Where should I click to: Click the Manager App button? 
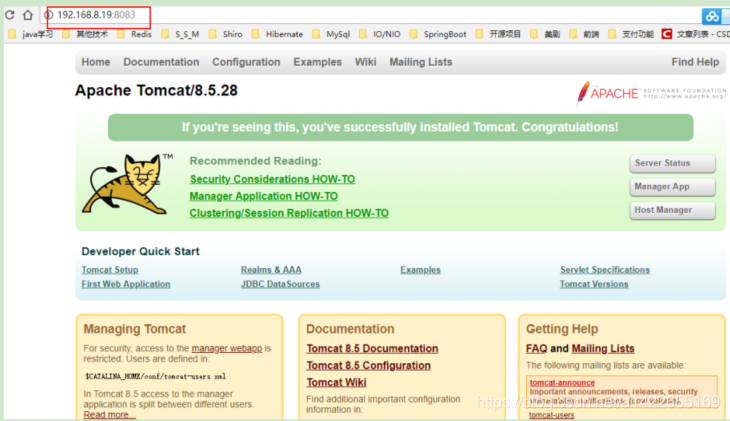pos(672,187)
